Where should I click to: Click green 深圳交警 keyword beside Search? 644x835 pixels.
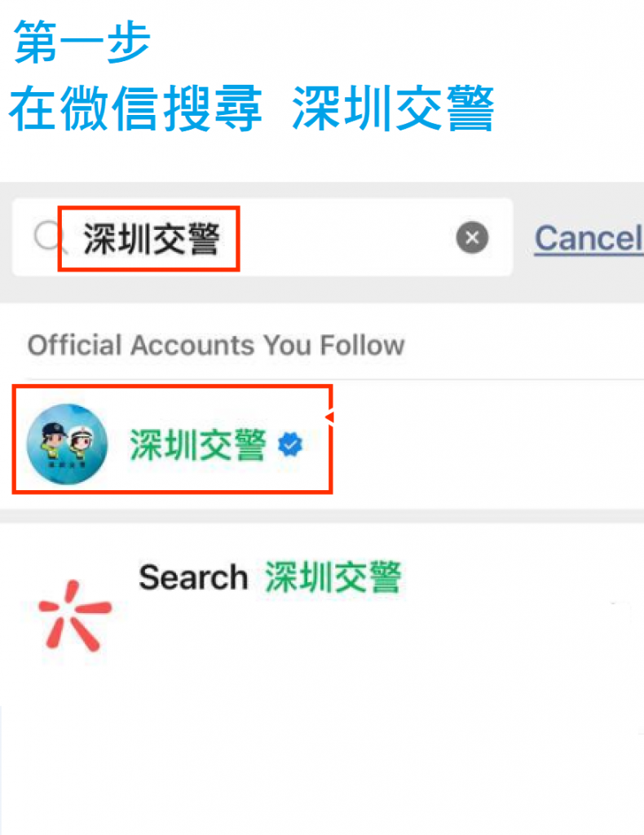click(333, 577)
